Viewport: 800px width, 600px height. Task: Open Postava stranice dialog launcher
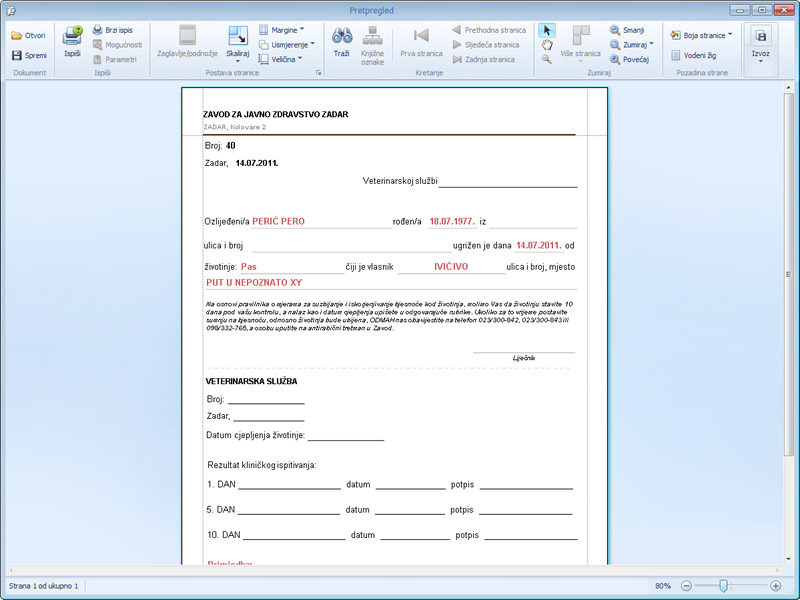(319, 73)
